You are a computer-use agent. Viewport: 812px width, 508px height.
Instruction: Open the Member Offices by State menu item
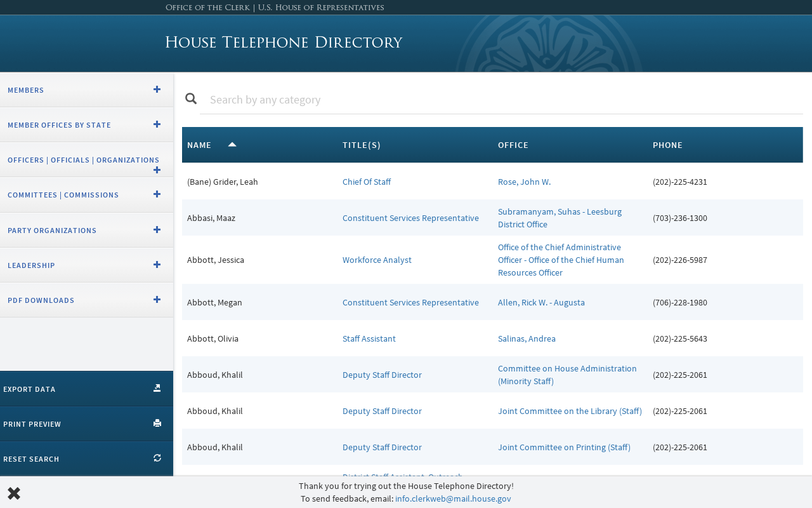[x=86, y=124]
